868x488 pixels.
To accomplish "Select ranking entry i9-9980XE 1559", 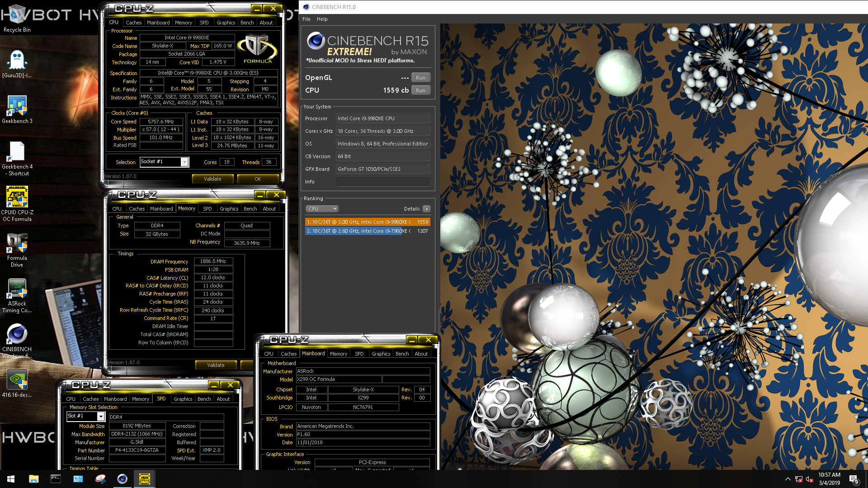I will click(x=367, y=222).
